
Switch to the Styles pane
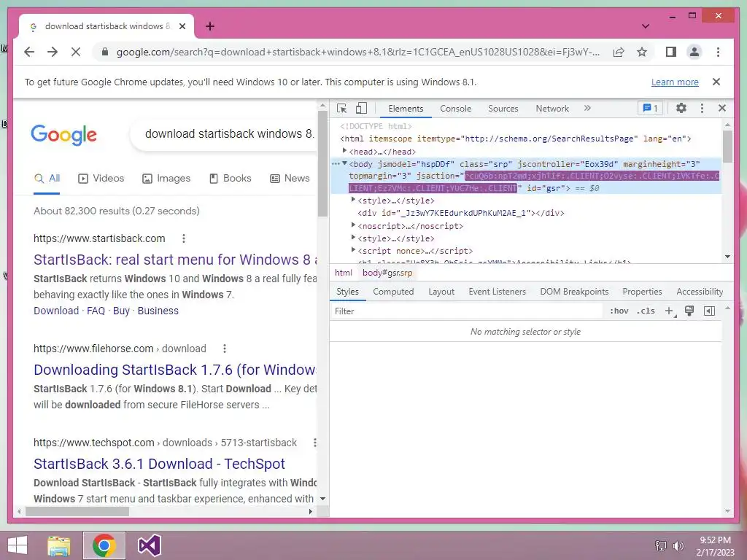347,292
